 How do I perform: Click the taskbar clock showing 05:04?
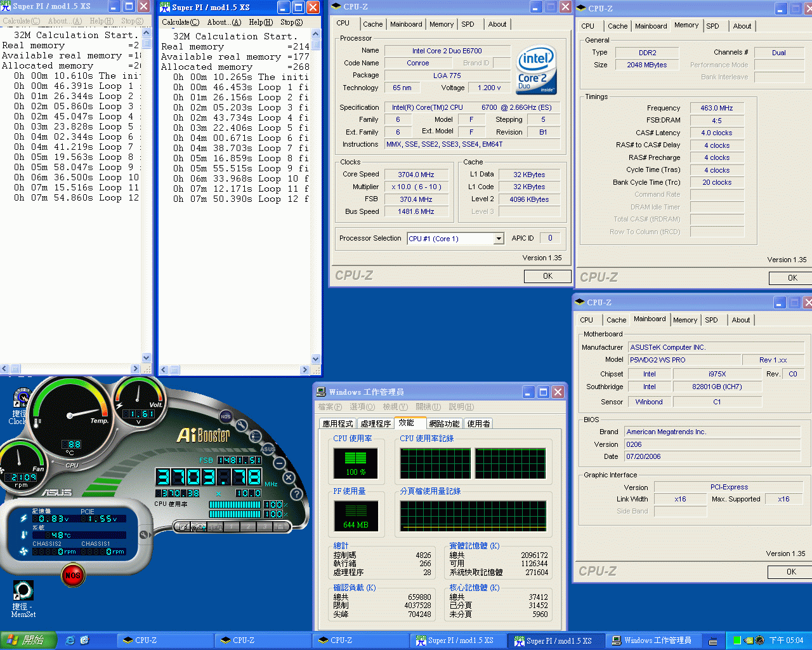click(786, 640)
